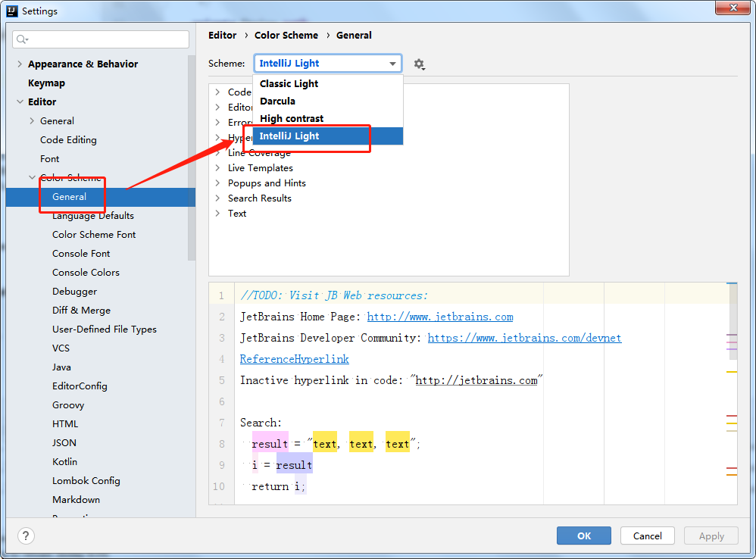
Task: Choose Classic Light scheme from list
Action: pos(328,84)
